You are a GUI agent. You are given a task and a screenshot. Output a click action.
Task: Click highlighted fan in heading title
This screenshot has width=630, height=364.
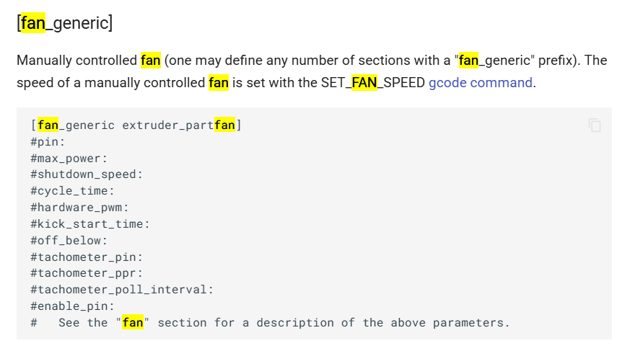click(33, 23)
